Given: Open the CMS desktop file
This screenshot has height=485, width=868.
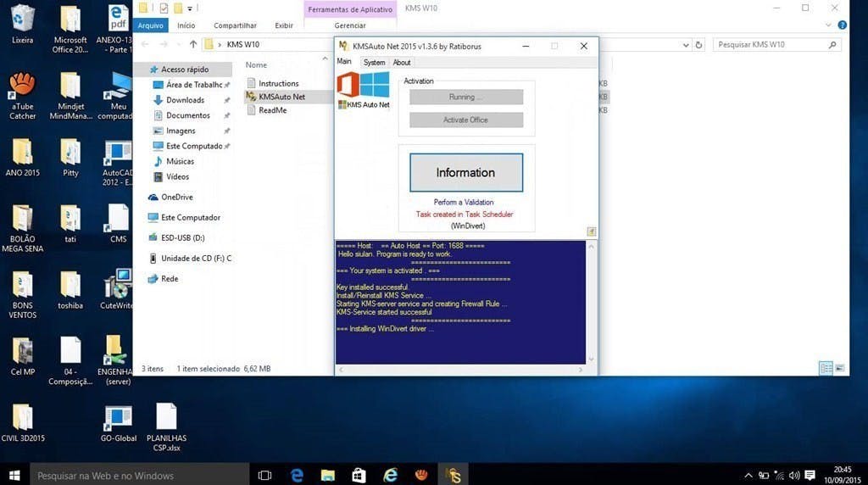Looking at the screenshot, I should point(118,223).
